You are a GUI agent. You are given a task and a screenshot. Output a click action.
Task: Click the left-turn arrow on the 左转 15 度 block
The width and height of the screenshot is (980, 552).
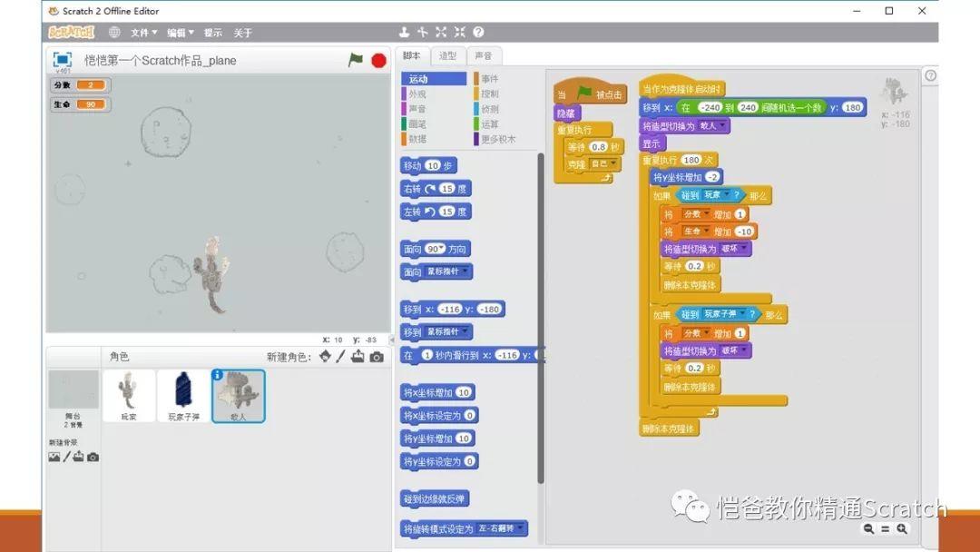tap(431, 212)
